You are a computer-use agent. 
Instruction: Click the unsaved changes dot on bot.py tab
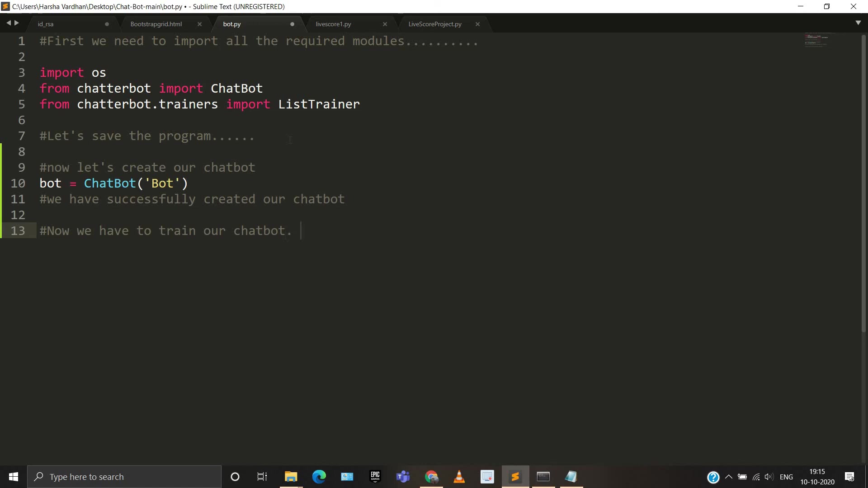point(292,24)
